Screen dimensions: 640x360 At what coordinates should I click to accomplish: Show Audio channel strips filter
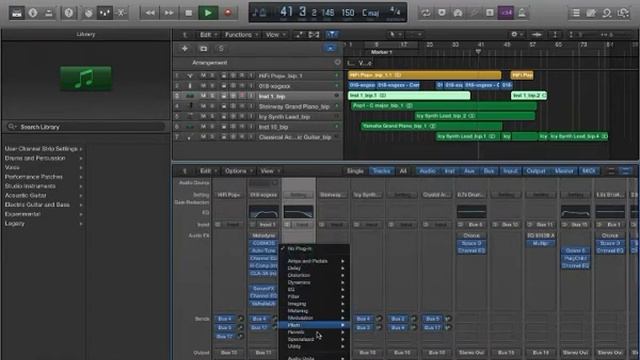pos(428,171)
